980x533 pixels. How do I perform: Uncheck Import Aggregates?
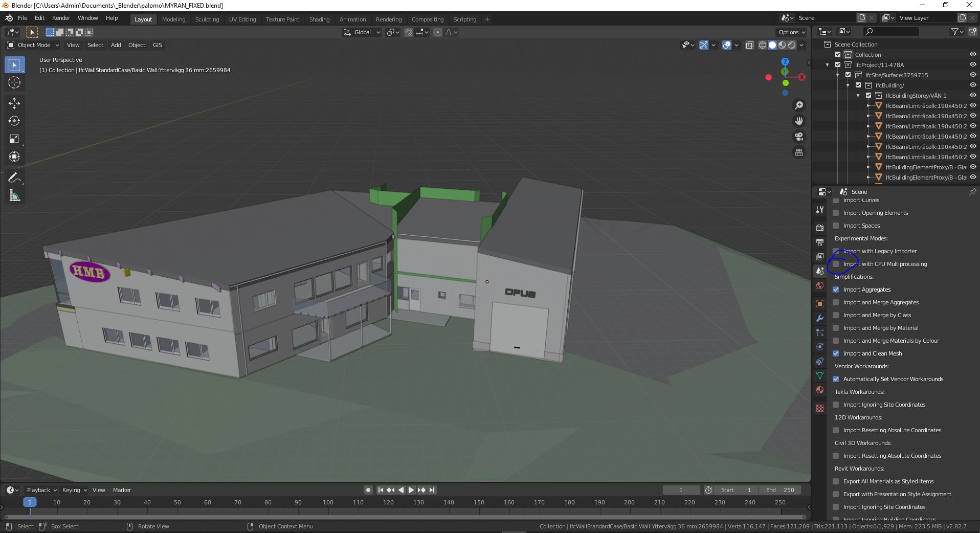836,290
